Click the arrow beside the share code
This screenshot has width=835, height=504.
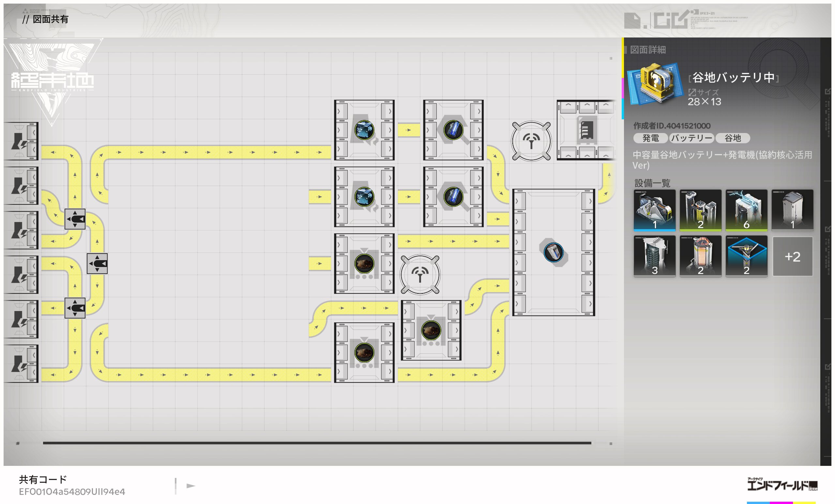pos(191,486)
